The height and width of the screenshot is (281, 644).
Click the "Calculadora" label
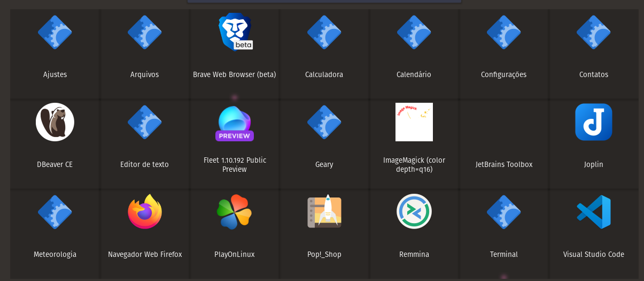coord(324,74)
